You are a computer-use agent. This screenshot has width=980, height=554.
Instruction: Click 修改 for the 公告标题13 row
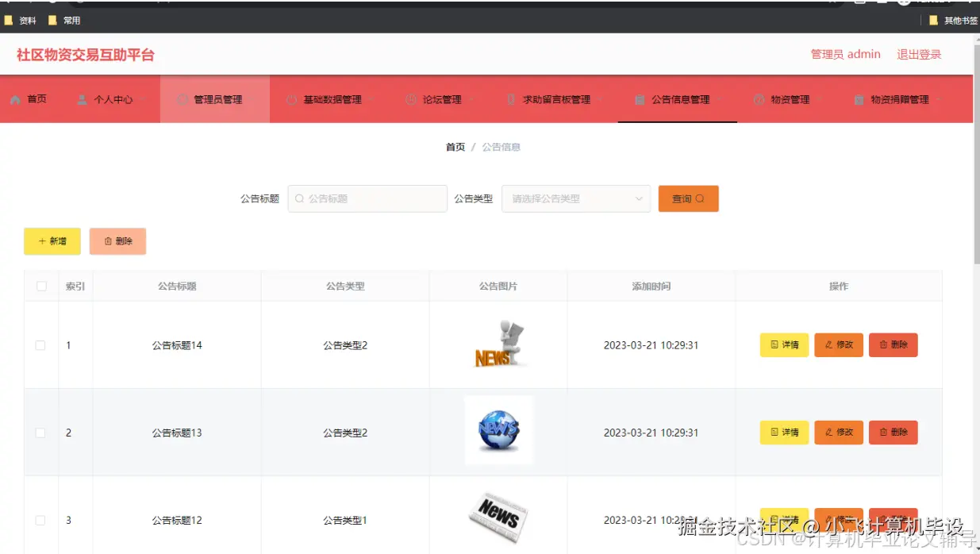(839, 433)
